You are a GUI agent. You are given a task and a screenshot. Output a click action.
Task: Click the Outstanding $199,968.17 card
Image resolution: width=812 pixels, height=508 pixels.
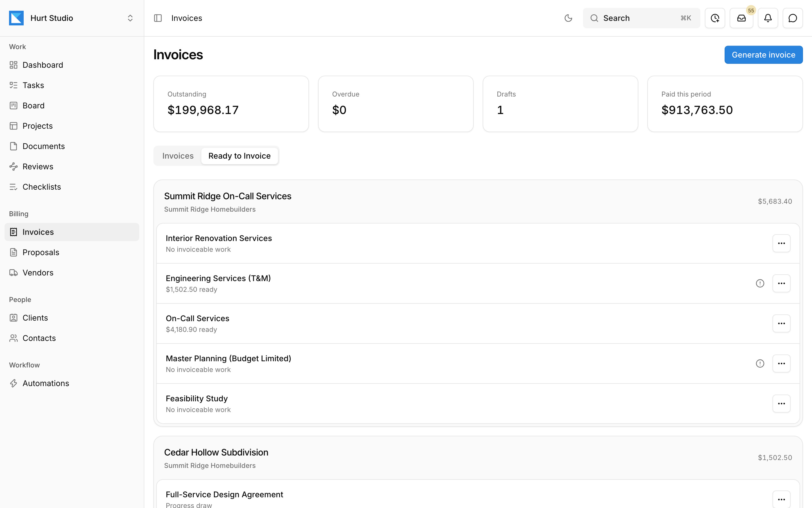coord(231,104)
